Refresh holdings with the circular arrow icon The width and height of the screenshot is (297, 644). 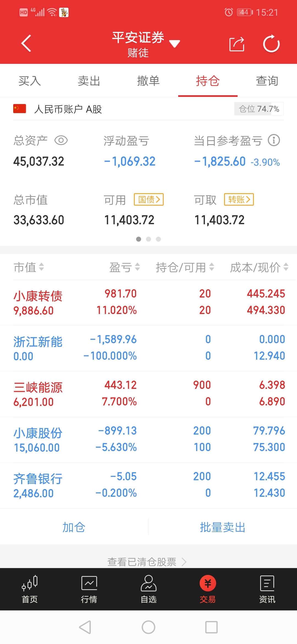[x=271, y=43]
